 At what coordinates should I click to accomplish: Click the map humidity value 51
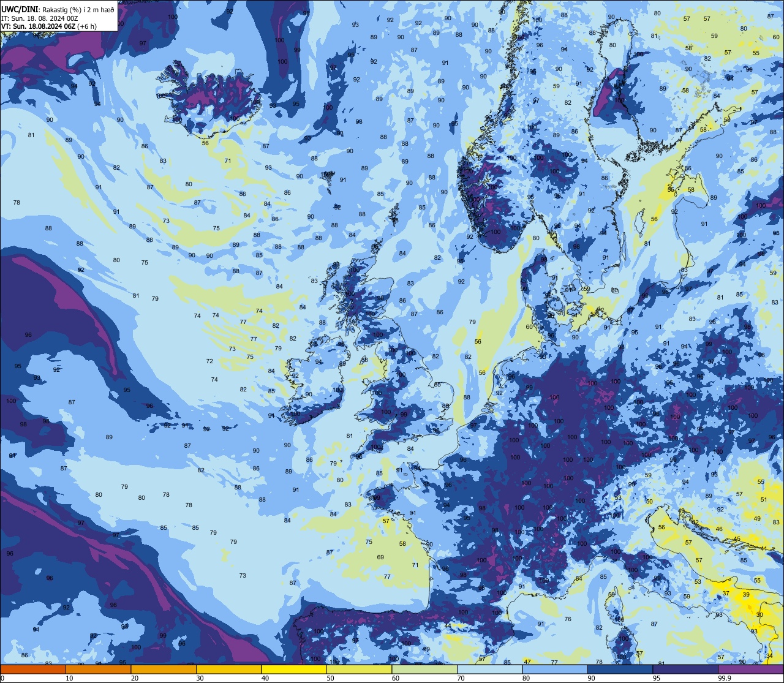[x=764, y=500]
